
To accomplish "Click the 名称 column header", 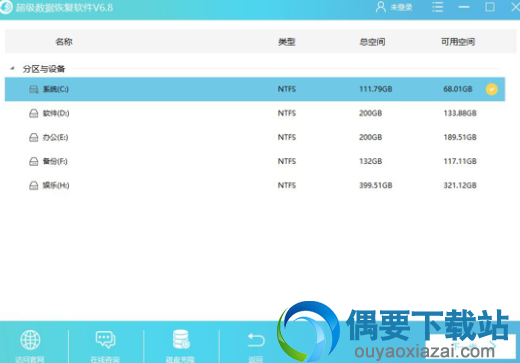I will (x=64, y=42).
